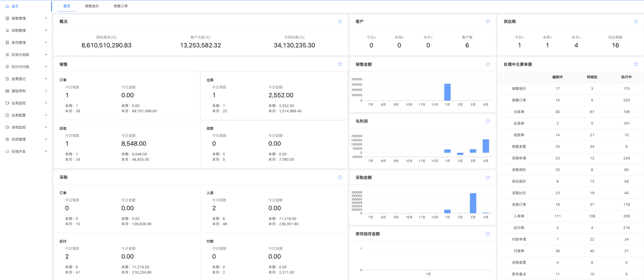
Task: Switch to the 销售订单 tab
Action: (121, 6)
